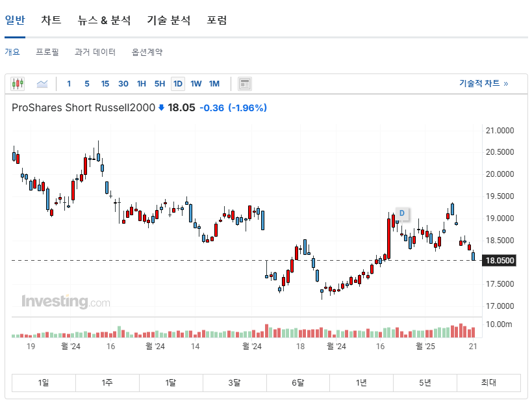Open the 기술 분석 tab
The image size is (532, 409).
pos(169,20)
